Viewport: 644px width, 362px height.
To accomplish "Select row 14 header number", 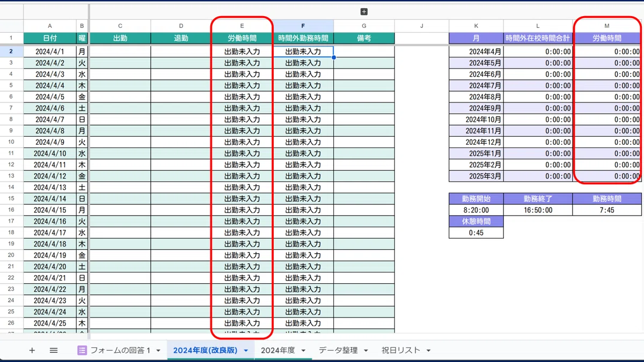I will tap(11, 187).
